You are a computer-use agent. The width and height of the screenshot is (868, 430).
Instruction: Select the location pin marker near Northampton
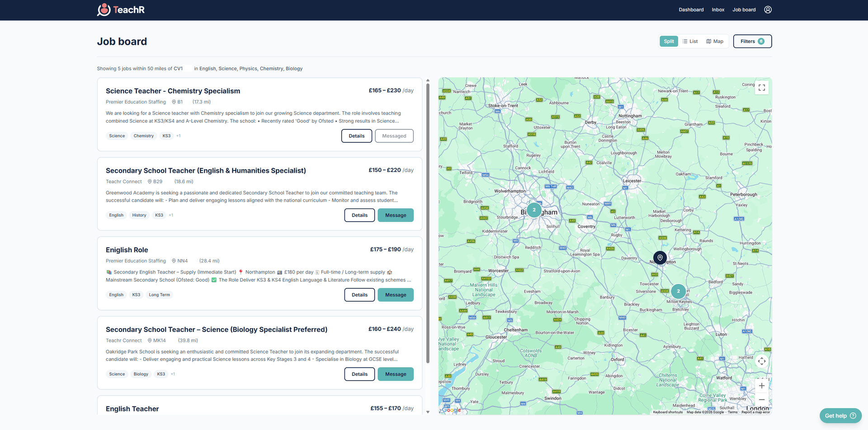point(660,257)
